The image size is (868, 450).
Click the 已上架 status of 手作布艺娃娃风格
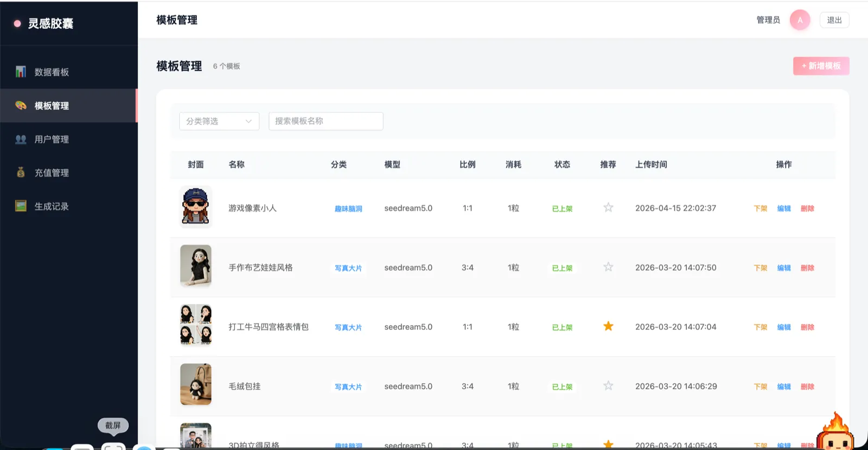click(562, 268)
